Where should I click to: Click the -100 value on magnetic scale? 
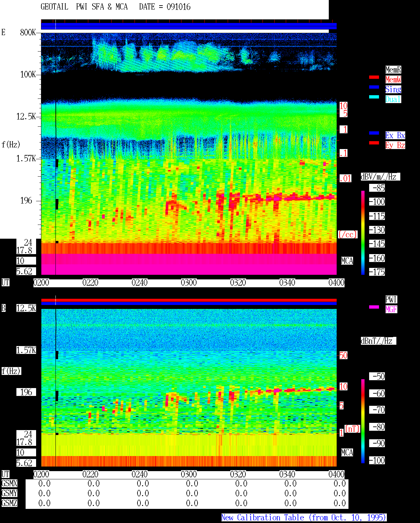pos(377,460)
